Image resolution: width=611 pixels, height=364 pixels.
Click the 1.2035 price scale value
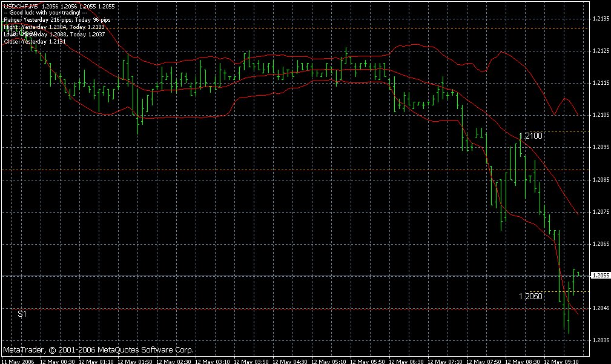tap(601, 340)
